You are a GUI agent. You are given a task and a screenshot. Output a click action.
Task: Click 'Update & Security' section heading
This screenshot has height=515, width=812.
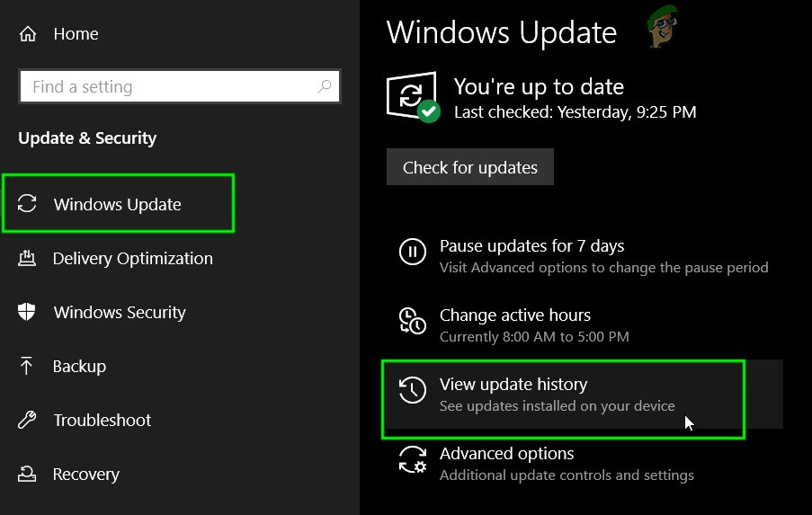tap(87, 138)
